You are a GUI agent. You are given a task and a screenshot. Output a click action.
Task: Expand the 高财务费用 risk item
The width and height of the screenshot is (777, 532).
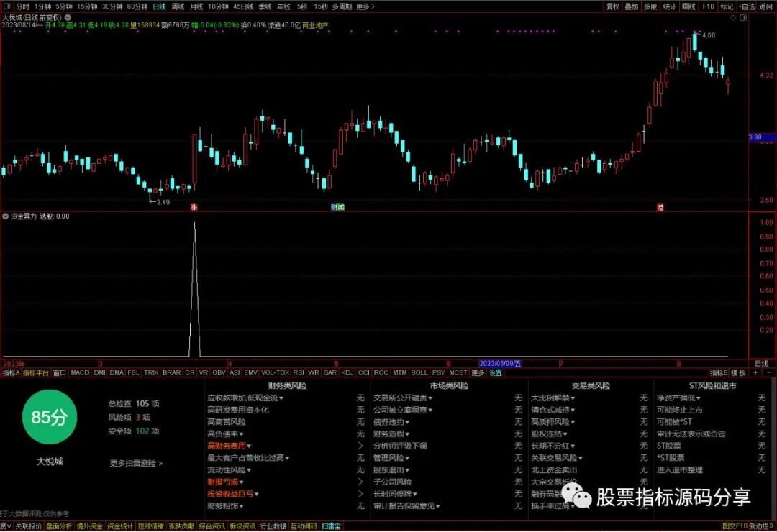(229, 446)
